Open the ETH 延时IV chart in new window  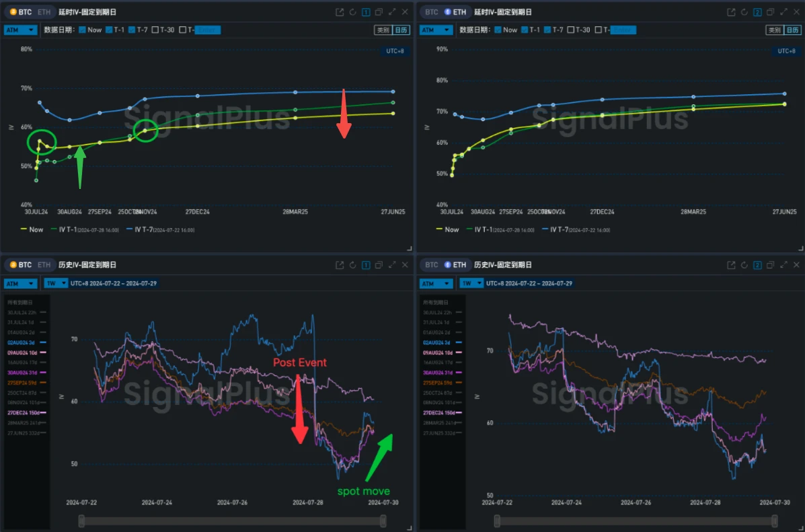730,11
